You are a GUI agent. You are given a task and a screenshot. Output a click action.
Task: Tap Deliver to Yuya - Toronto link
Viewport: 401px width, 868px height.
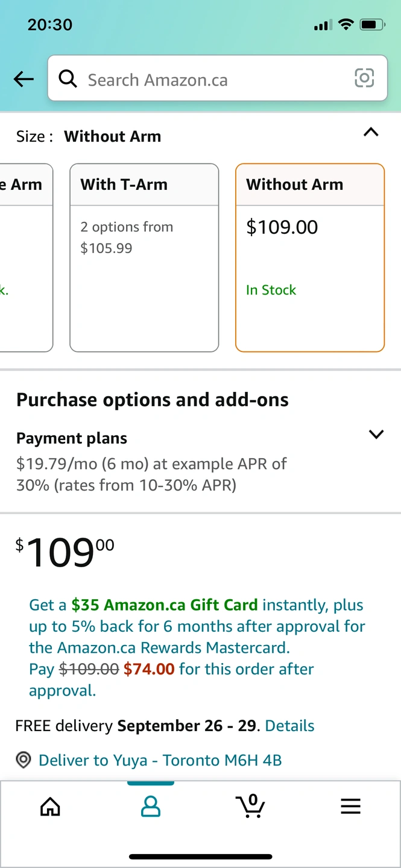(160, 760)
